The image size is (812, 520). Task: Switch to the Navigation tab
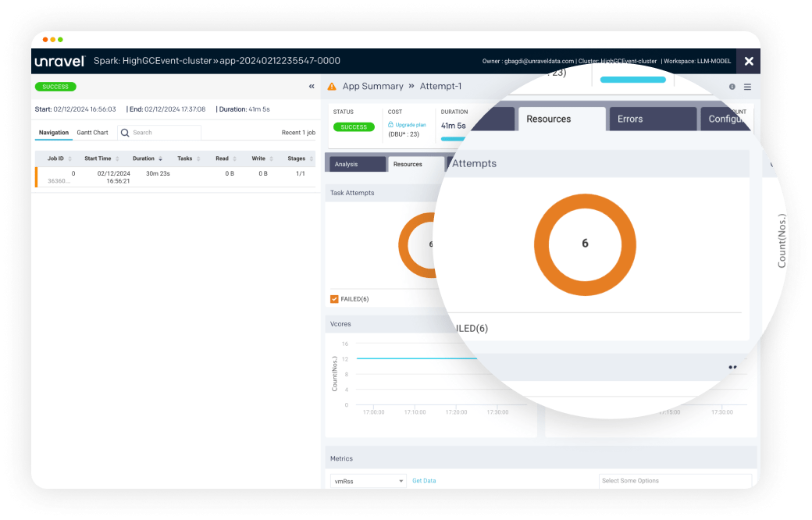tap(54, 133)
